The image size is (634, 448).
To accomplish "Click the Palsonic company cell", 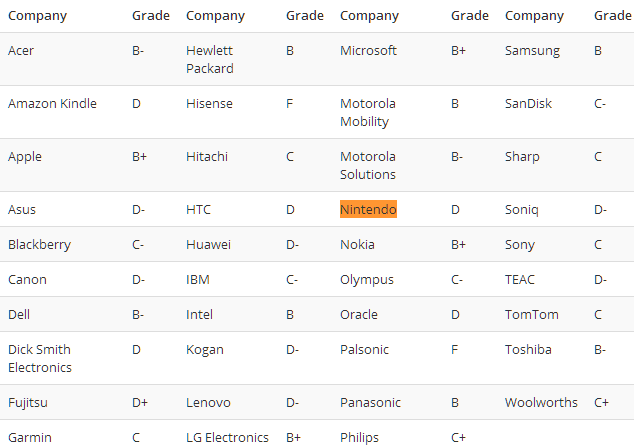I will (x=364, y=349).
